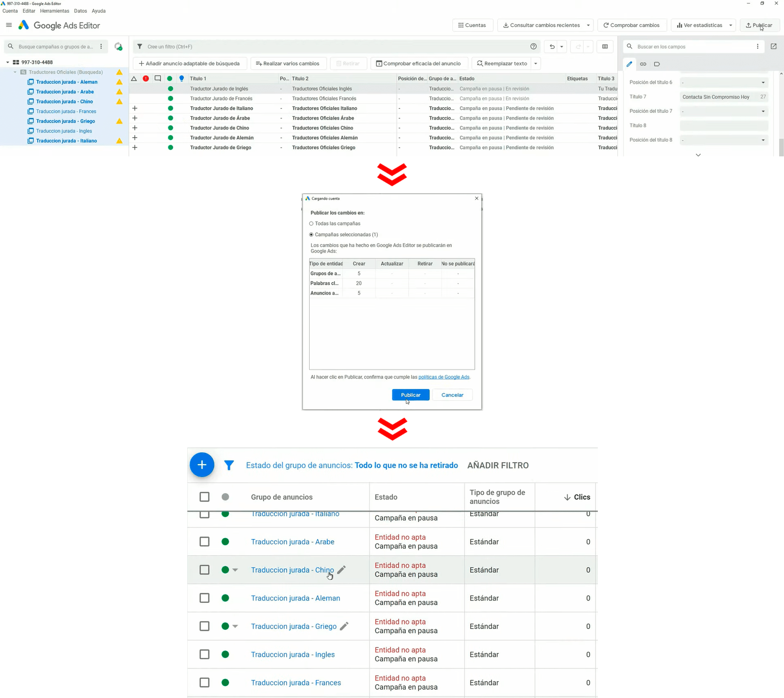
Task: Toggle the column layout icon
Action: pos(605,47)
